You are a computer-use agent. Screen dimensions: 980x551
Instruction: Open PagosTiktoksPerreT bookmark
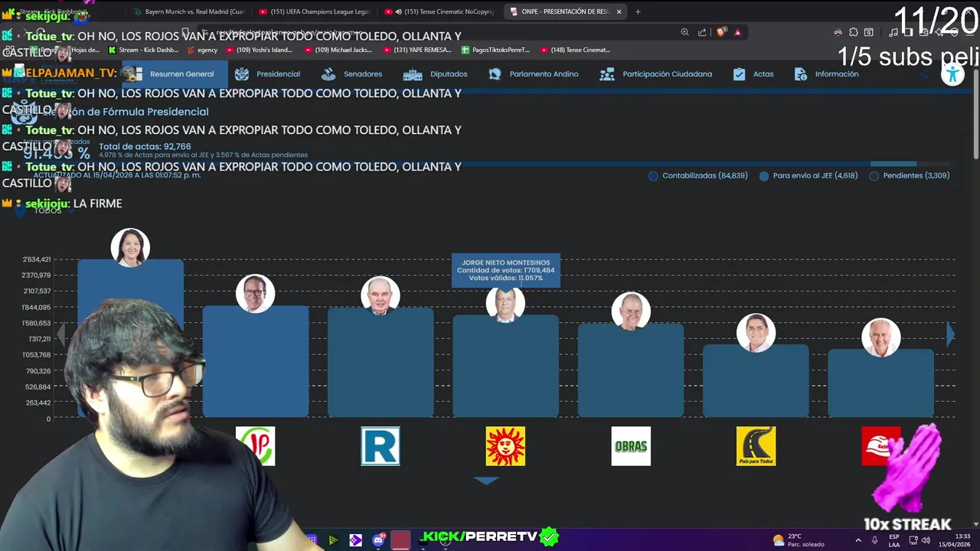click(495, 50)
